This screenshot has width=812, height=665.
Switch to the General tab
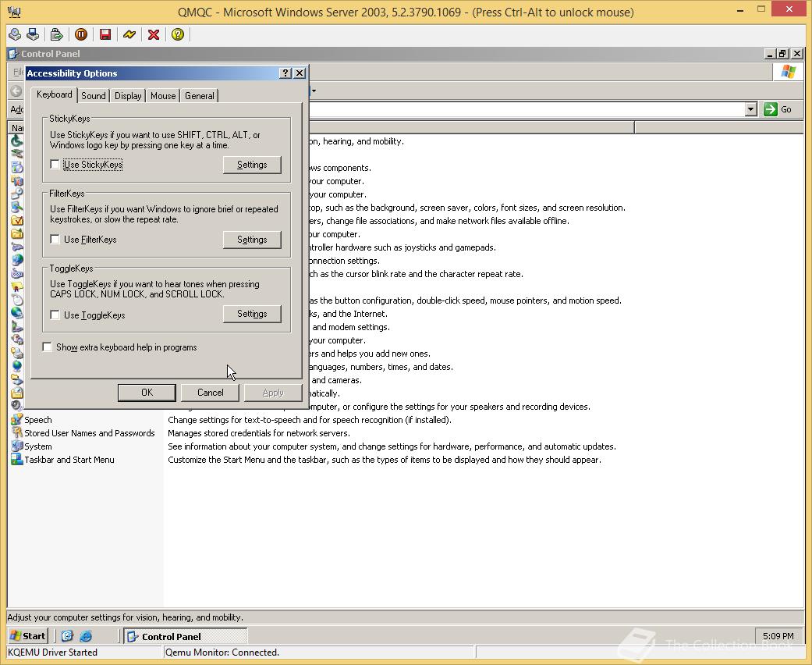tap(200, 96)
